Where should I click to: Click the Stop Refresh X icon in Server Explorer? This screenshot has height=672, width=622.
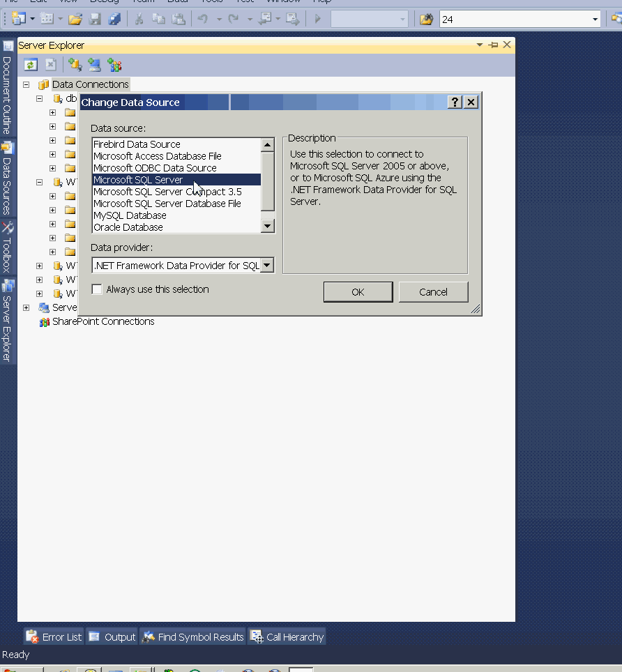coord(51,65)
